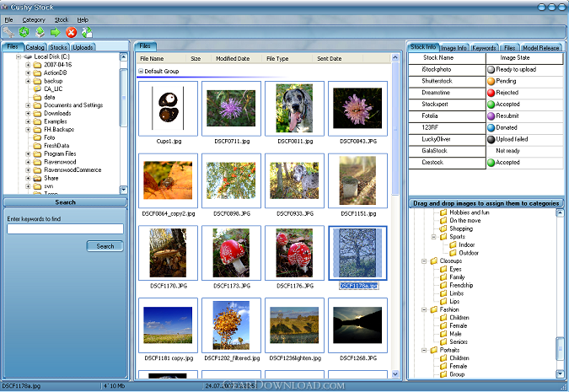This screenshot has width=569, height=392.
Task: Open the Help menu
Action: point(83,20)
